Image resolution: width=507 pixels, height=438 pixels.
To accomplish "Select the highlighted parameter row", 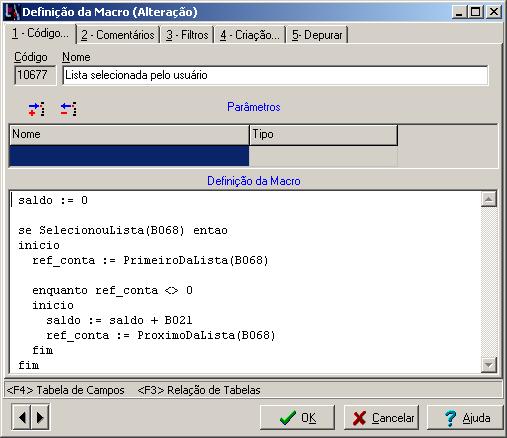I will 129,156.
